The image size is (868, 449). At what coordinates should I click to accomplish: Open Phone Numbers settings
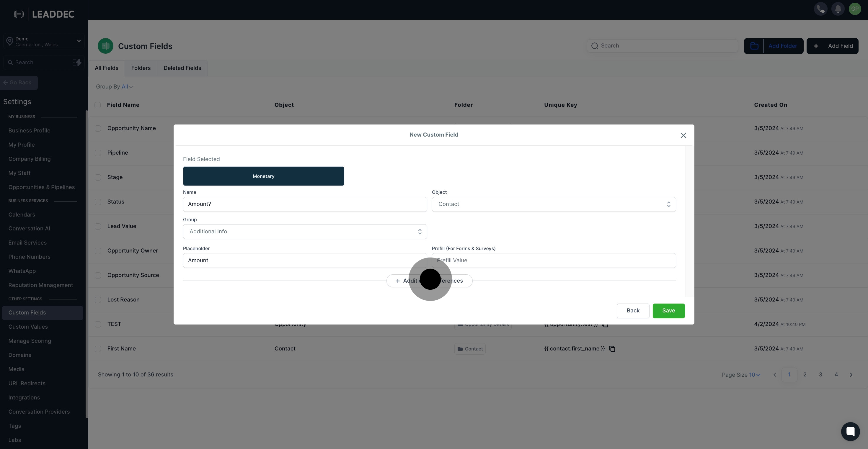(29, 257)
